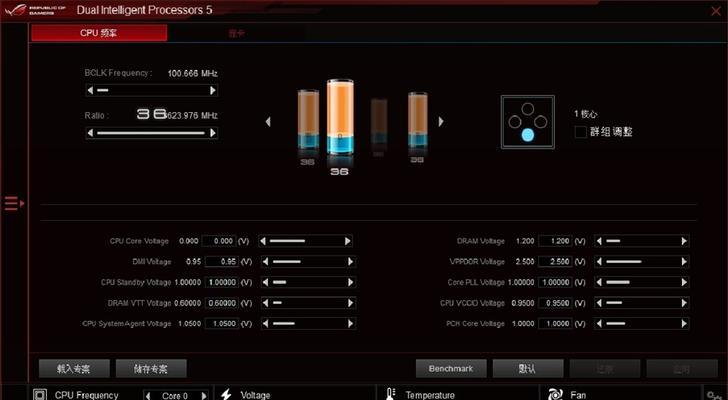Select the leftmost core cylinder

(x=308, y=120)
